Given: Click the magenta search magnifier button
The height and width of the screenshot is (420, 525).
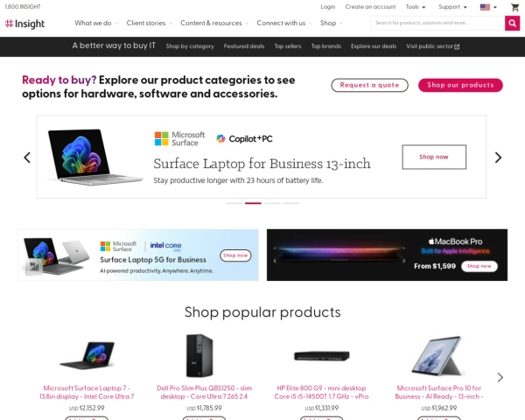Looking at the screenshot, I should (512, 23).
